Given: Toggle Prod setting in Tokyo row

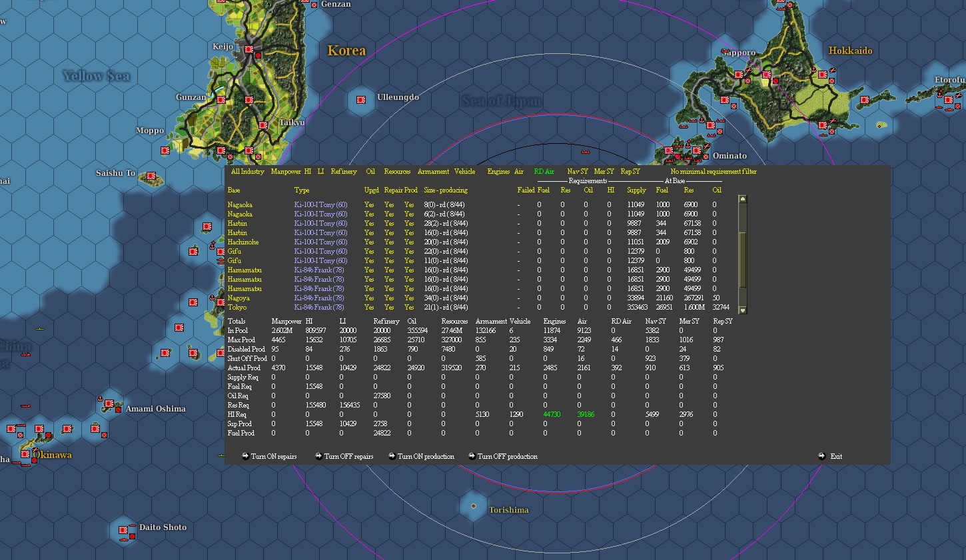Looking at the screenshot, I should point(409,308).
